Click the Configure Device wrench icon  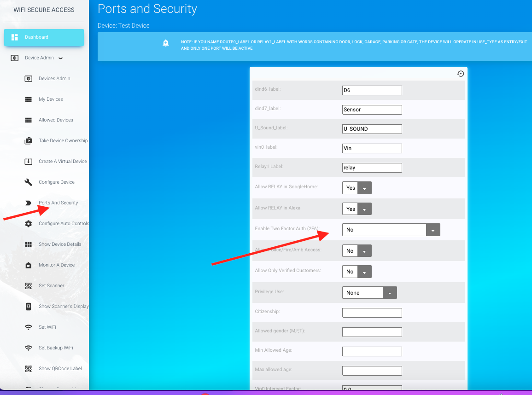[29, 182]
